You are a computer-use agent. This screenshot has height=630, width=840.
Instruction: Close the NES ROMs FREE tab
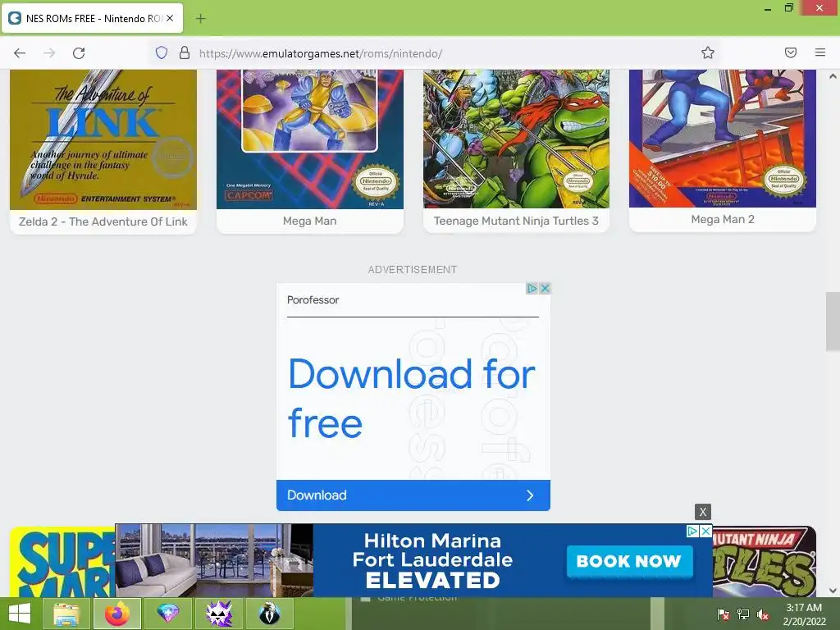coord(170,18)
